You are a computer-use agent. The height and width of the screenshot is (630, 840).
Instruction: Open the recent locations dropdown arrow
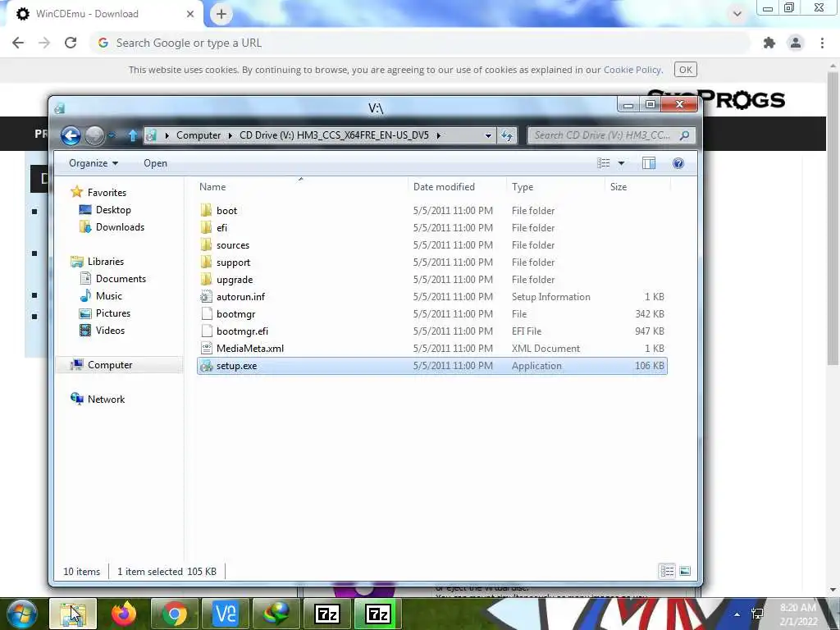coord(112,135)
